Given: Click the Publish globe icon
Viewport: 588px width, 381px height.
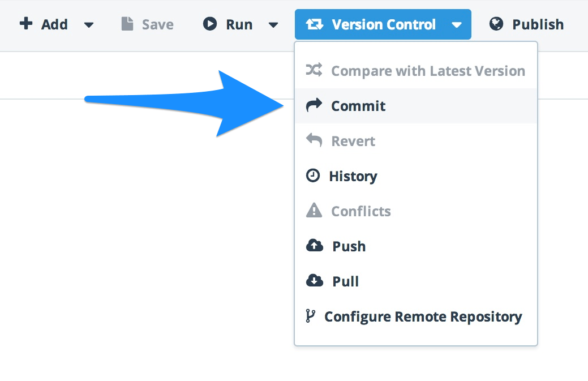Looking at the screenshot, I should tap(496, 24).
